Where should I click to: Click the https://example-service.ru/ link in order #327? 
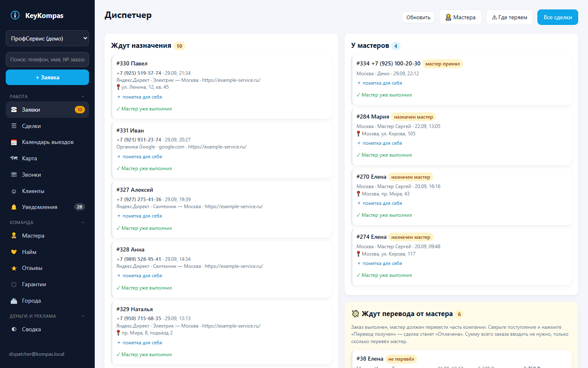[234, 206]
